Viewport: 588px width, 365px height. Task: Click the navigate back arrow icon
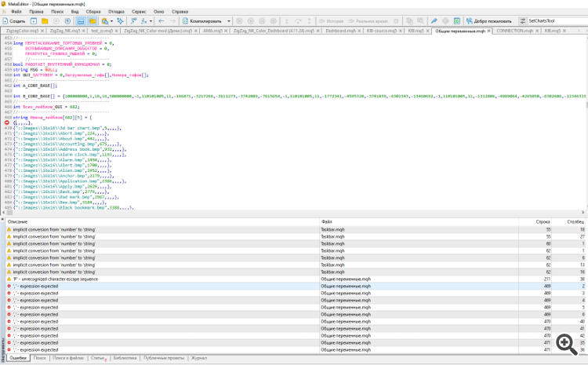162,21
